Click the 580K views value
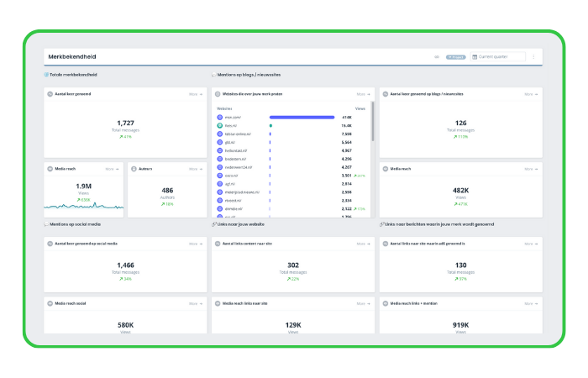The height and width of the screenshot is (378, 588). pyautogui.click(x=126, y=325)
